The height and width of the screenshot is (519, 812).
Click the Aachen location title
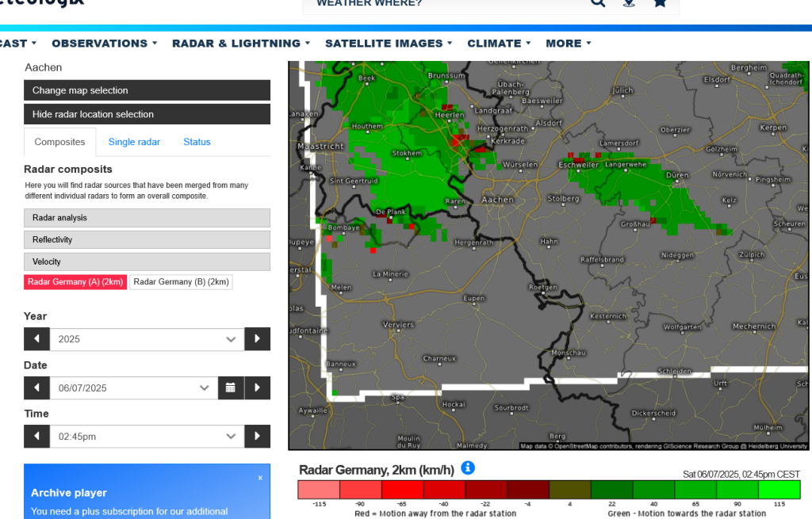(x=44, y=67)
